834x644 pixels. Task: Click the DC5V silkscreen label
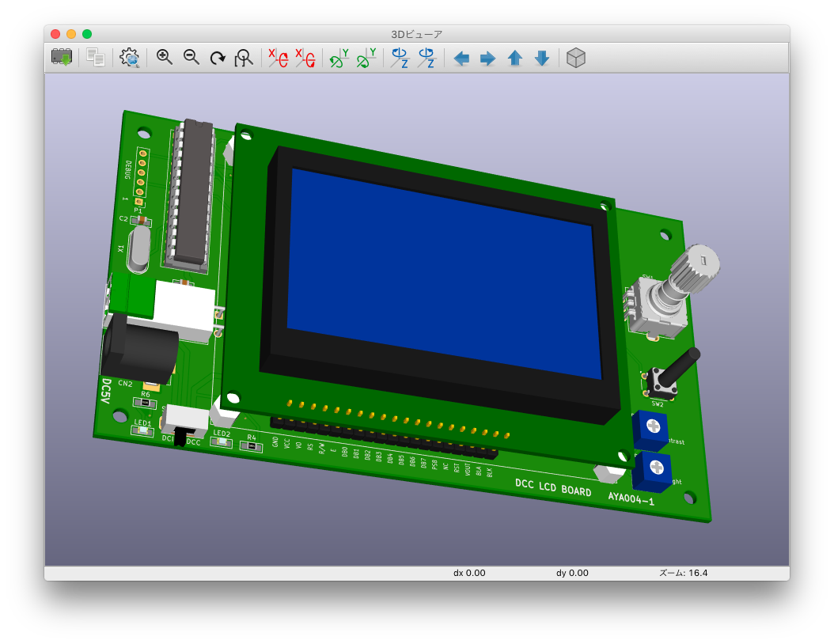pos(106,391)
